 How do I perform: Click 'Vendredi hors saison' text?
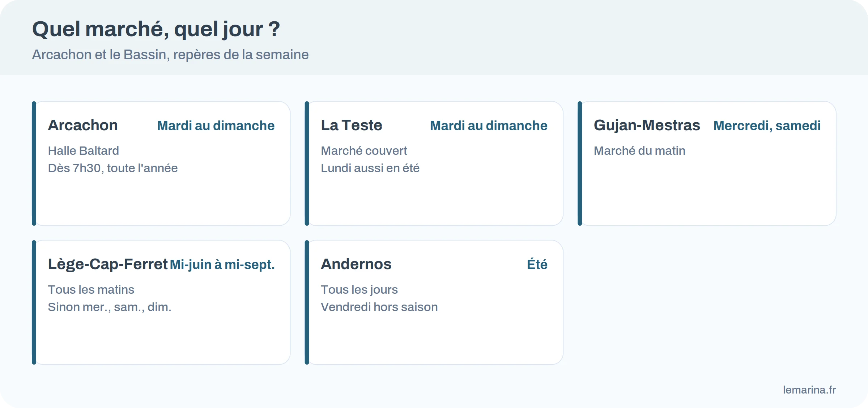pyautogui.click(x=379, y=307)
